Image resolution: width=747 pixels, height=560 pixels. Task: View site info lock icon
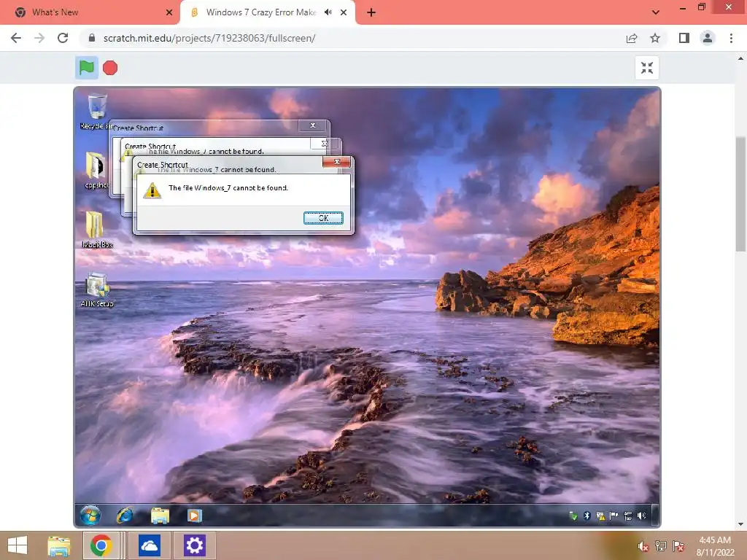(x=92, y=38)
